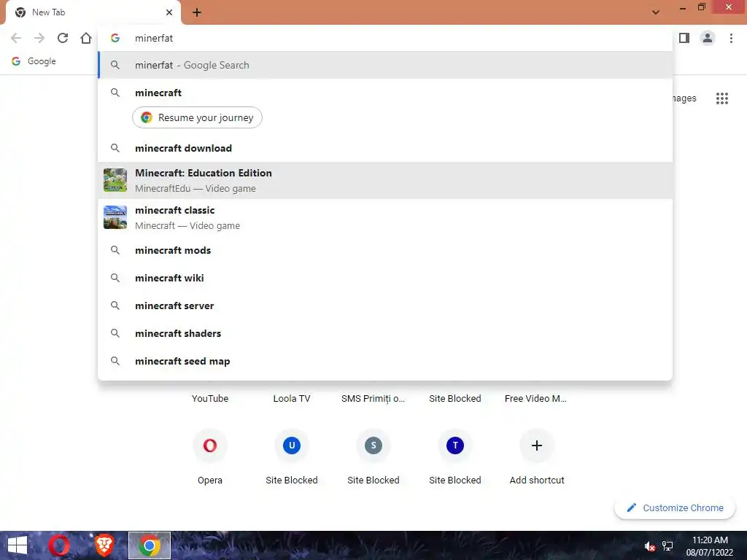
Task: Open the profile avatar icon
Action: click(x=708, y=38)
